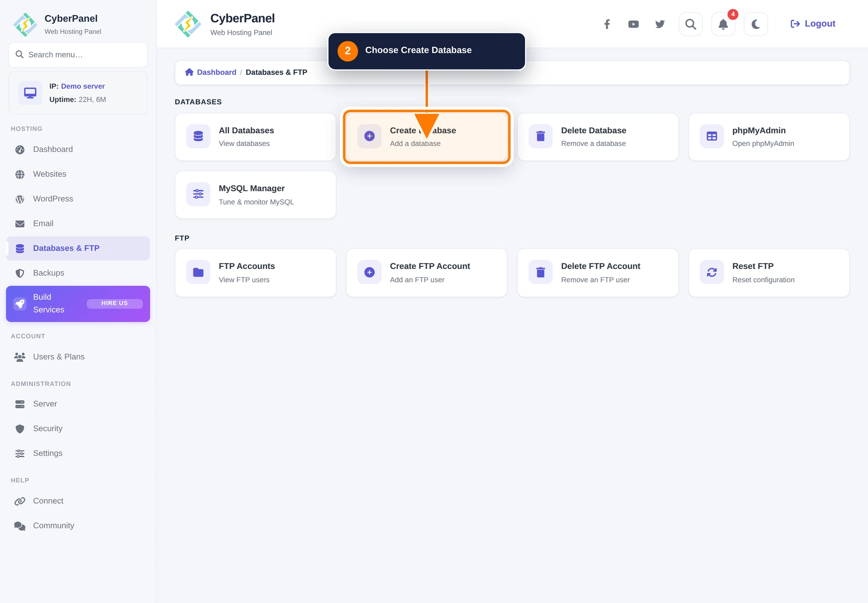Open WordPress in the sidebar

click(x=78, y=199)
